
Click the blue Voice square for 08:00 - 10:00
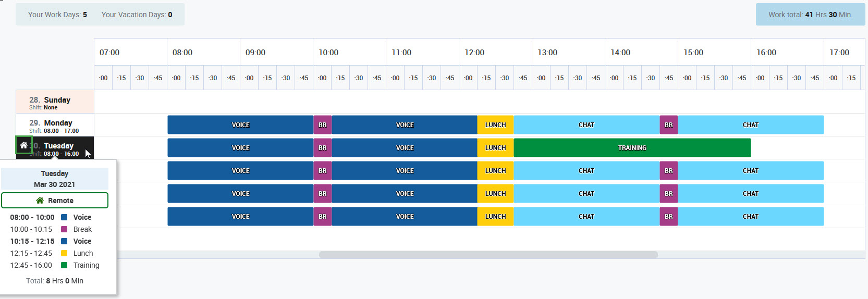point(64,217)
